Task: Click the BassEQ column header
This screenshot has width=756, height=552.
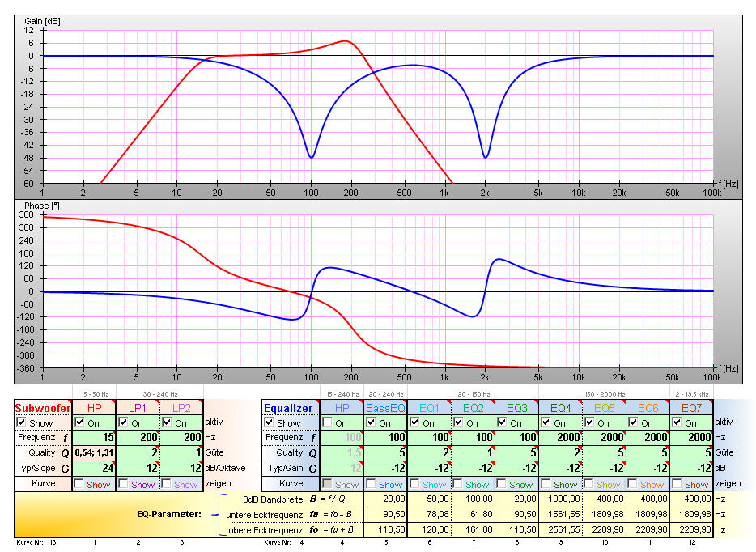Action: pos(386,408)
